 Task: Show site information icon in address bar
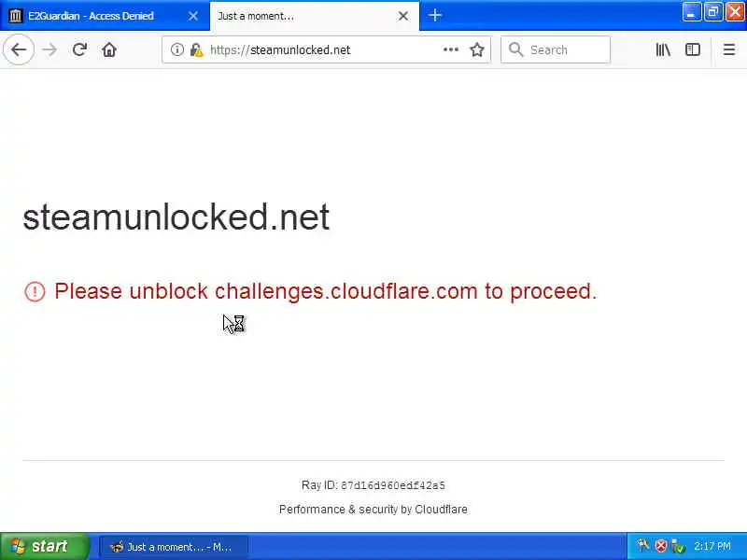[176, 49]
